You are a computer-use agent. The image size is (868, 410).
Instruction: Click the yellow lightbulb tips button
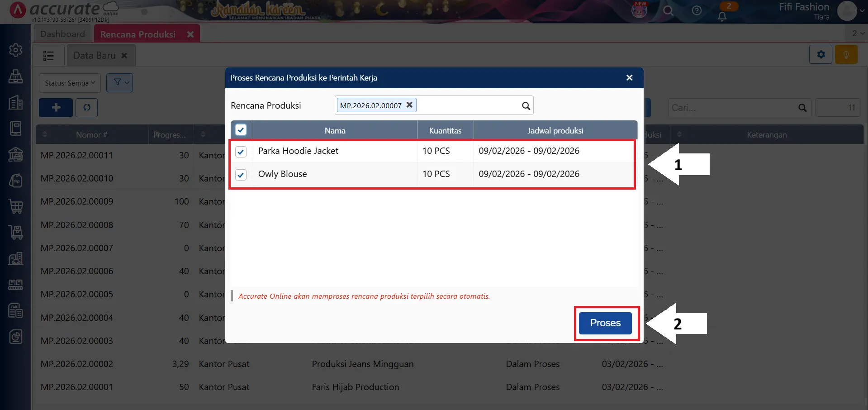[x=846, y=55]
